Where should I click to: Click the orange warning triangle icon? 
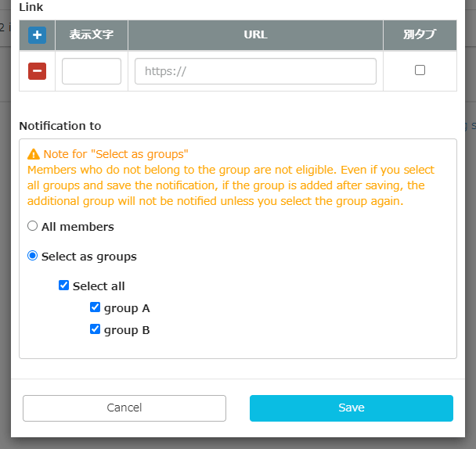coord(34,154)
